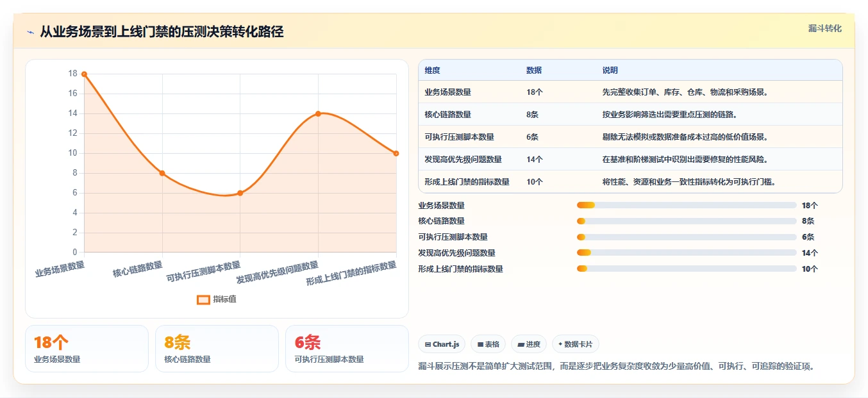
Task: Click the 业务场景数量 cell in the table
Action: click(447, 92)
